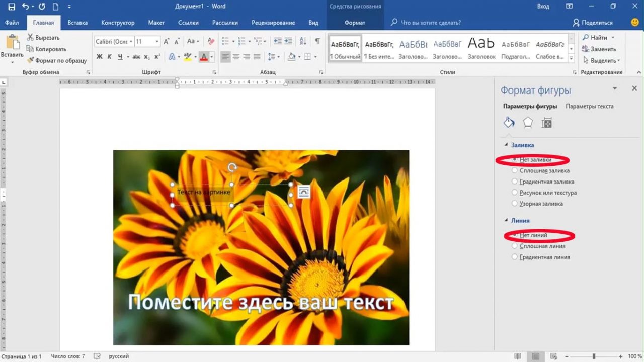This screenshot has width=644, height=362.
Task: Click the Format Painter brush icon
Action: pyautogui.click(x=31, y=60)
